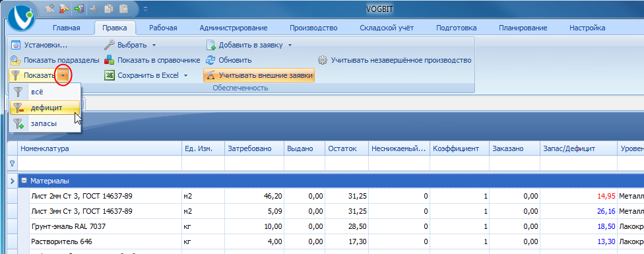Switch to the Складской учёт tab

(387, 28)
